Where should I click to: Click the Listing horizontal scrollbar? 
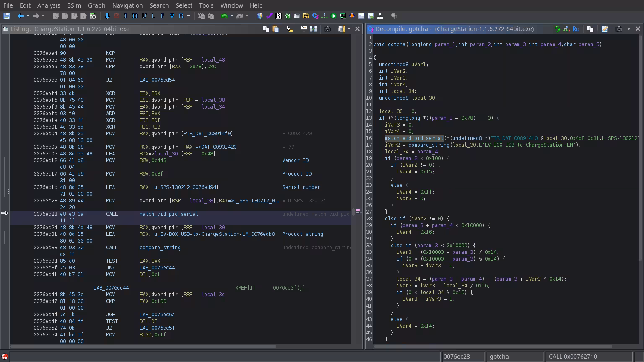click(x=143, y=346)
